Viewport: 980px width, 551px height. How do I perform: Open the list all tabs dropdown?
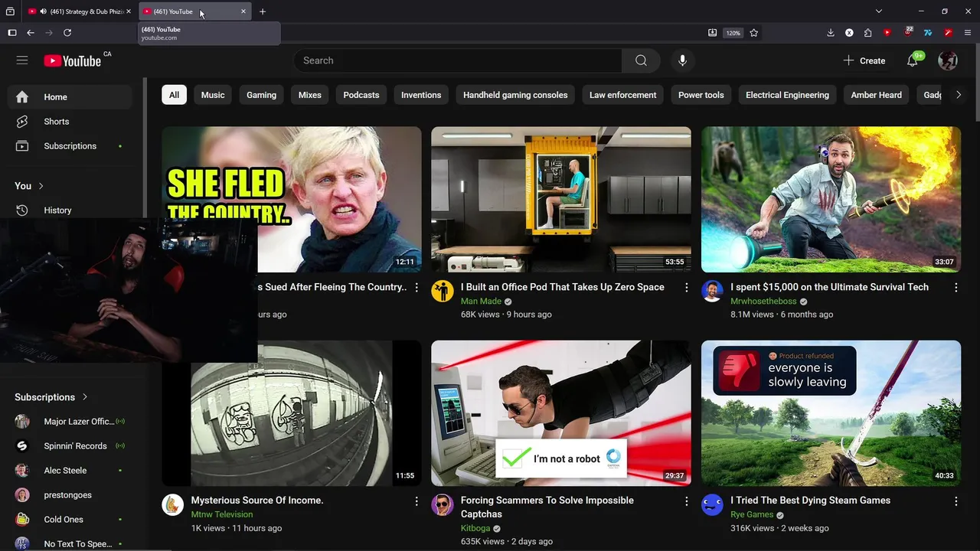pos(879,11)
